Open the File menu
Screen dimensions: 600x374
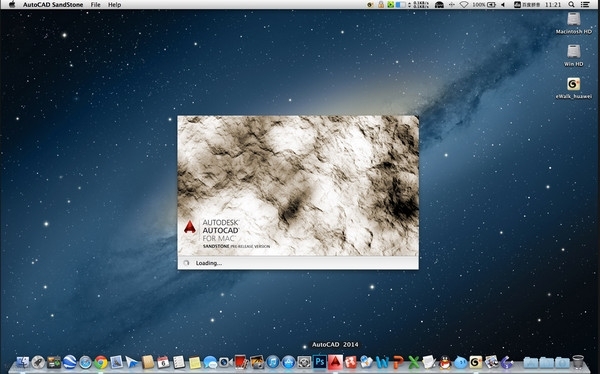(x=96, y=5)
